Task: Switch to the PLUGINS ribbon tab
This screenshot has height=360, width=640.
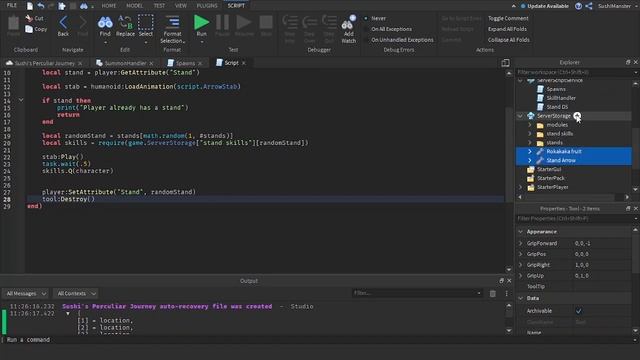Action: point(207,6)
